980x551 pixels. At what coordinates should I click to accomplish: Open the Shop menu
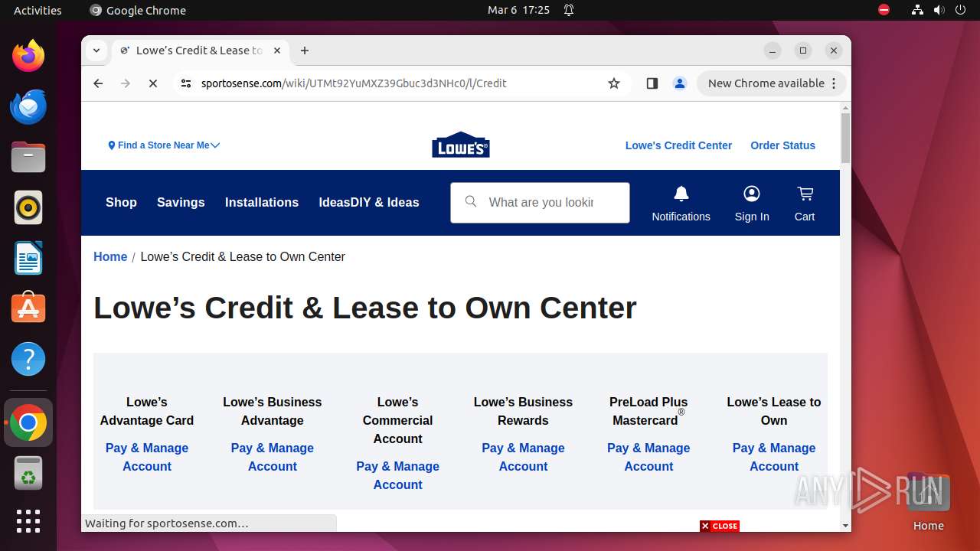point(121,202)
